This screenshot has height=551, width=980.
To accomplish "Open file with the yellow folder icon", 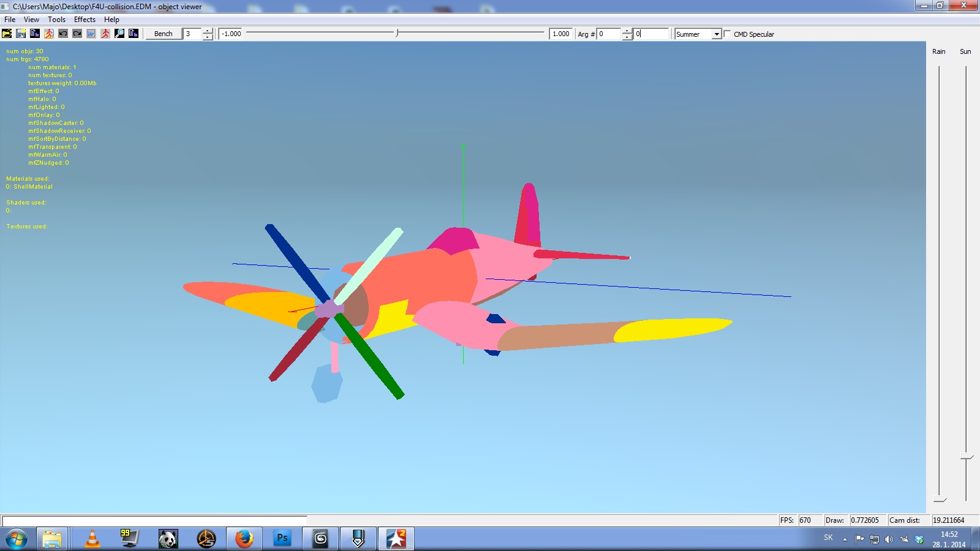I will pos(7,34).
